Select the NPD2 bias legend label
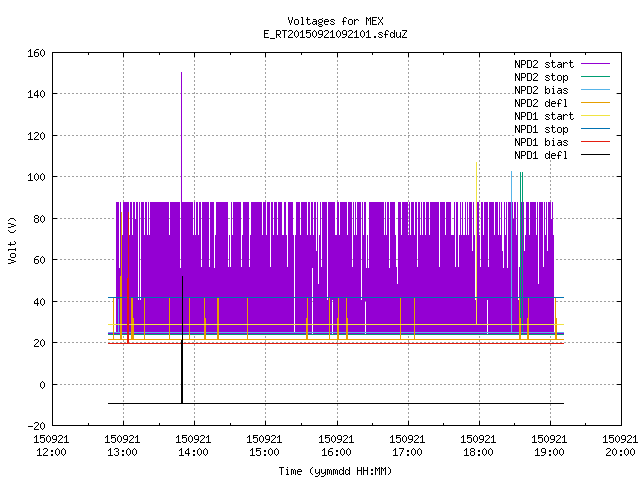The height and width of the screenshot is (480, 640). [541, 90]
